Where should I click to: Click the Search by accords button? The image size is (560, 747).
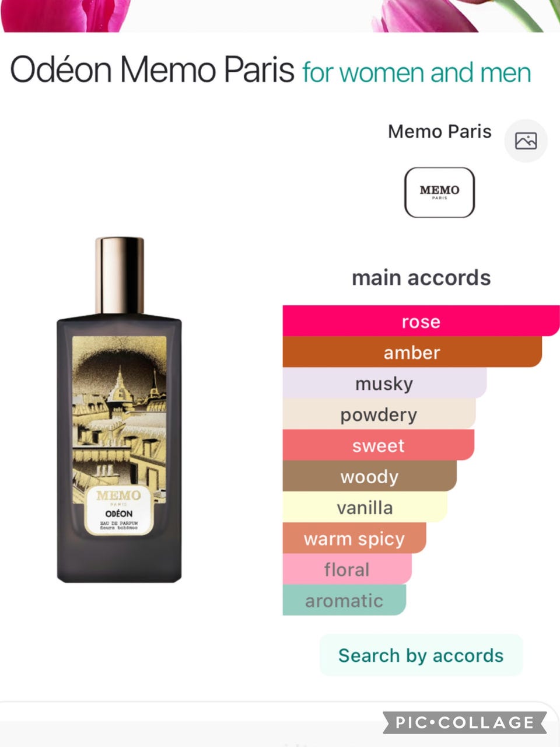[421, 655]
